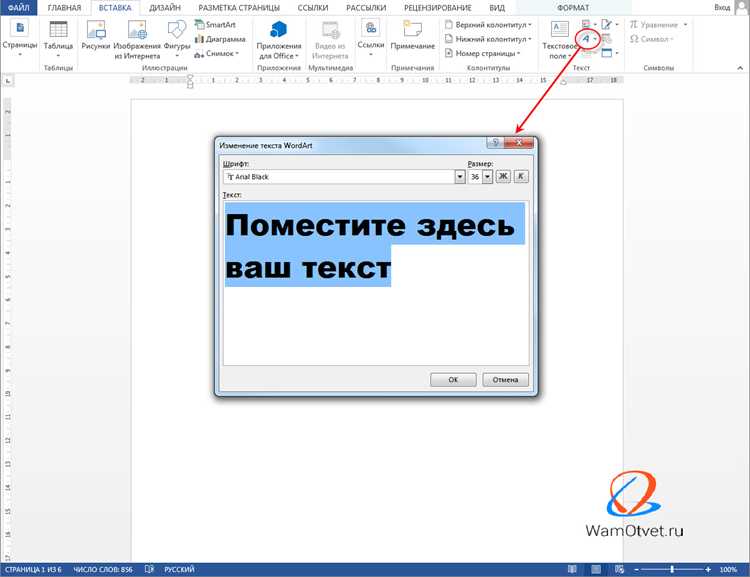Click the Object icon in Текст group
Viewport: 750px width, 577px height.
tap(609, 53)
